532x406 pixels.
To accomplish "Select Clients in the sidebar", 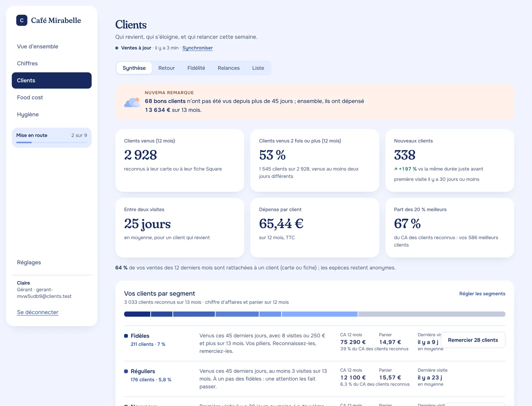I will pyautogui.click(x=52, y=80).
